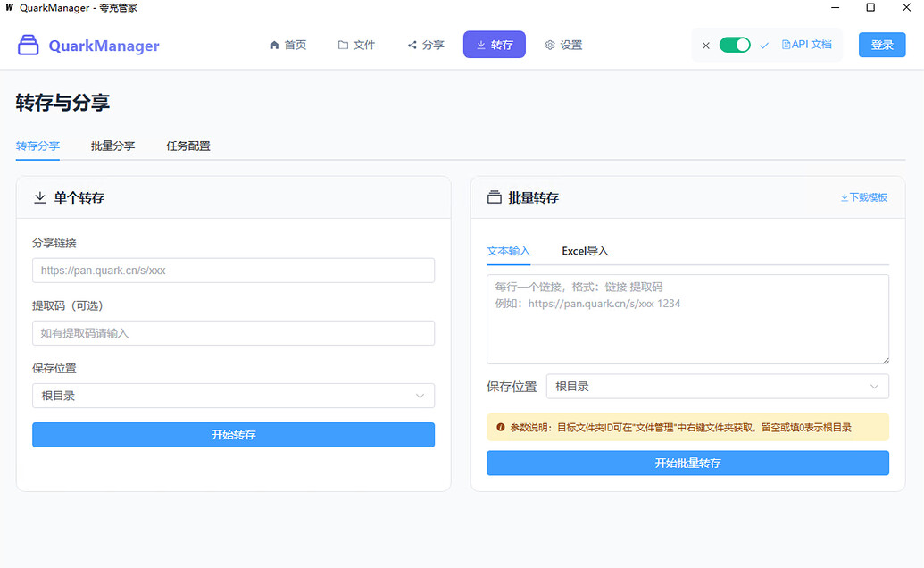The width and height of the screenshot is (924, 568).
Task: Click the 开始转存 button
Action: click(x=233, y=435)
